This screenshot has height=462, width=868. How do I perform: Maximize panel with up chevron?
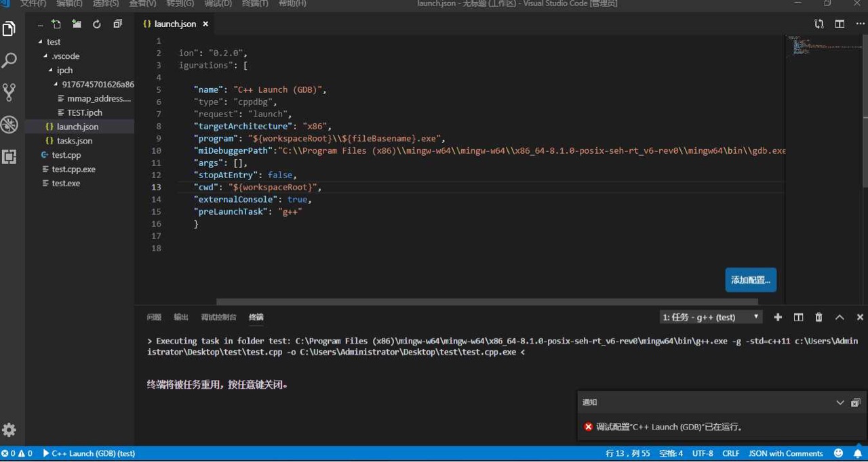pos(840,317)
